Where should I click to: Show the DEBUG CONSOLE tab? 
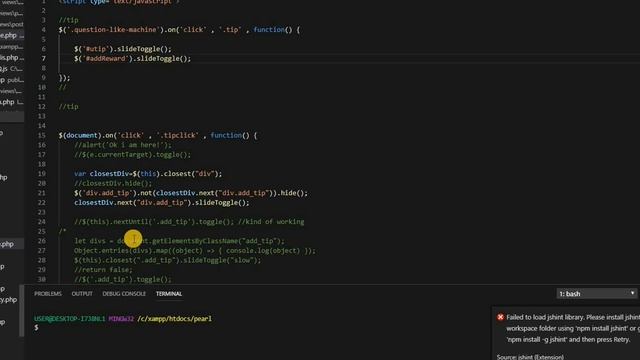pos(124,294)
